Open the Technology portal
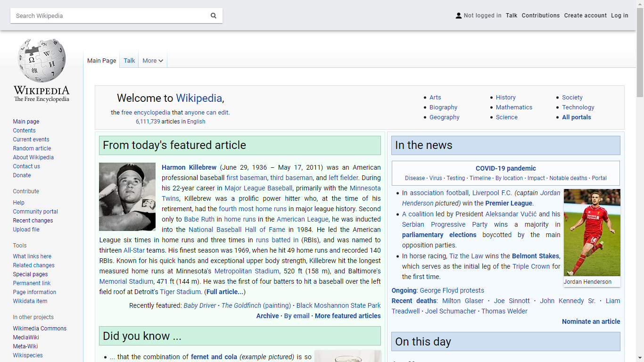 point(578,107)
